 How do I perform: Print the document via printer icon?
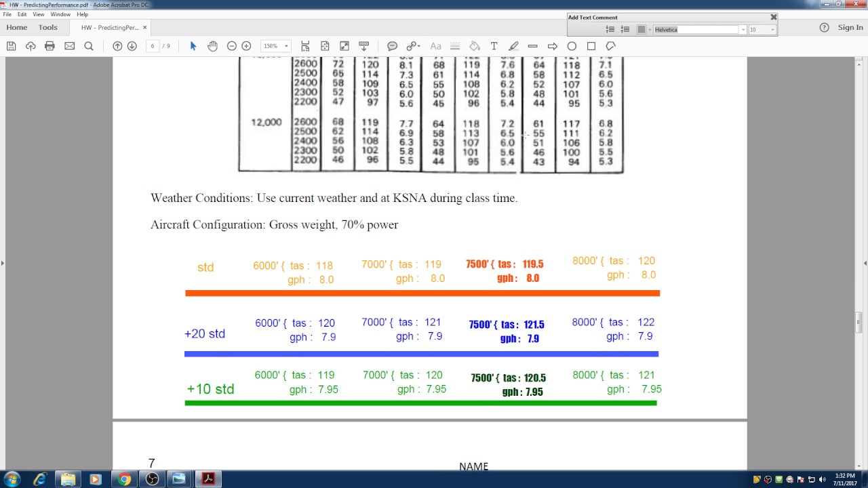(50, 46)
